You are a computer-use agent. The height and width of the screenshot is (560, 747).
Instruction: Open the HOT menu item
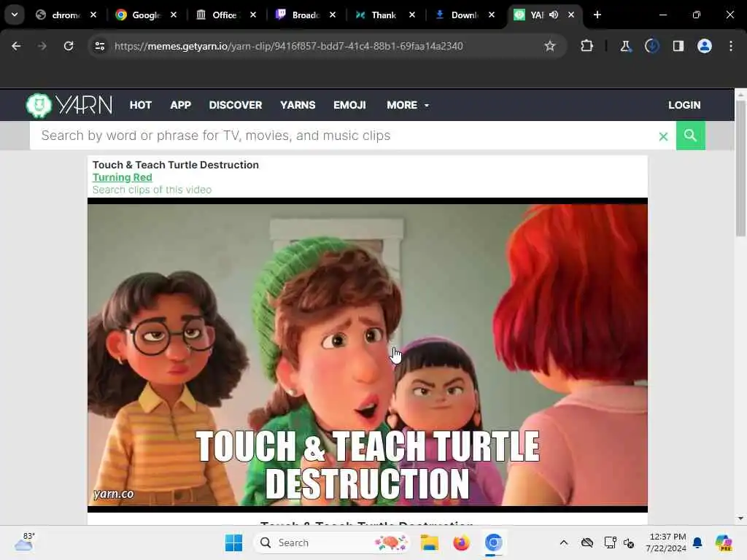pyautogui.click(x=141, y=105)
